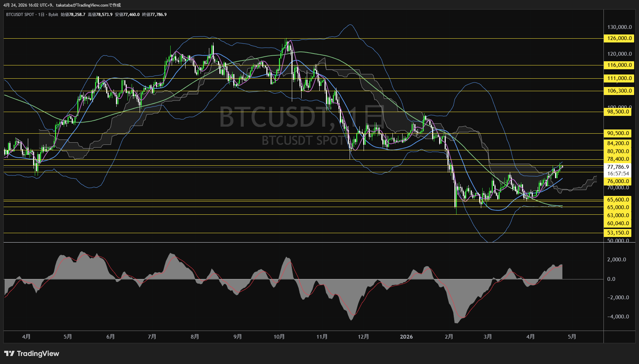
Task: Click the current price tag 77,786.9 on axis
Action: point(618,167)
